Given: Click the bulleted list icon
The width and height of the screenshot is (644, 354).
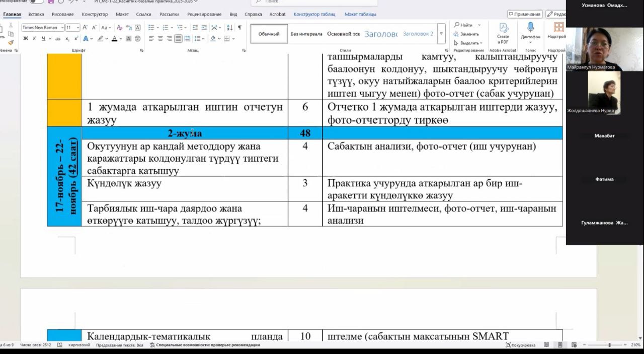Looking at the screenshot, I should (151, 27).
